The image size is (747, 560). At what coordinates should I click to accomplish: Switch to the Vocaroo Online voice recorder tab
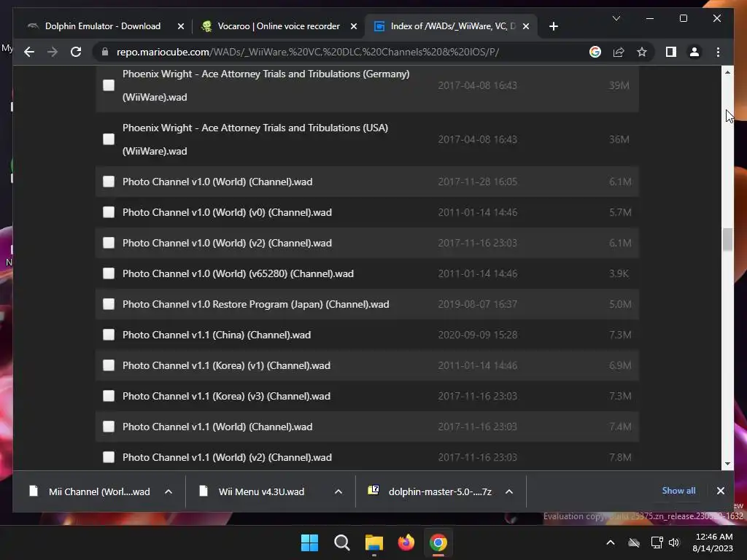(x=279, y=26)
